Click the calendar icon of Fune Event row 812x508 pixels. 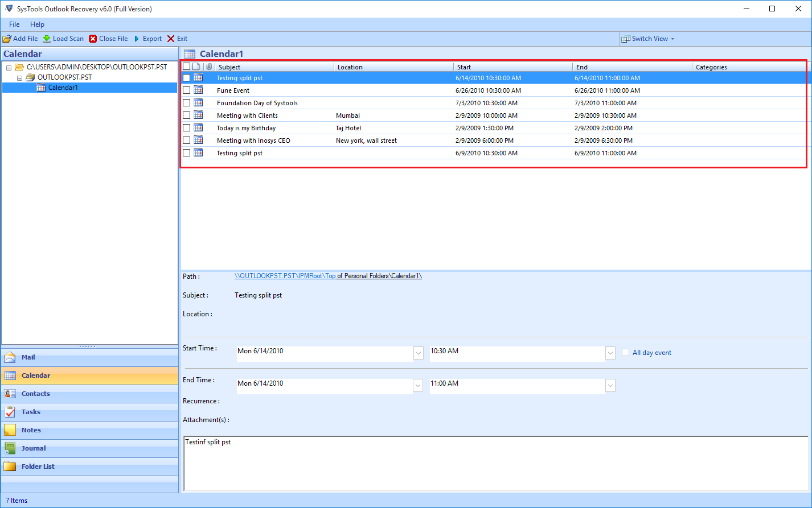198,90
